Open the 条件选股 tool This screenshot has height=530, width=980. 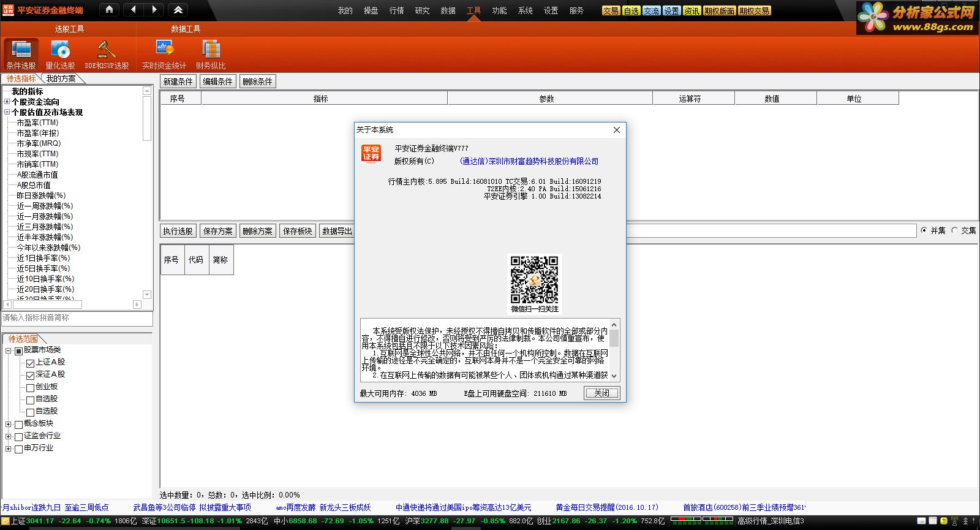tap(21, 55)
